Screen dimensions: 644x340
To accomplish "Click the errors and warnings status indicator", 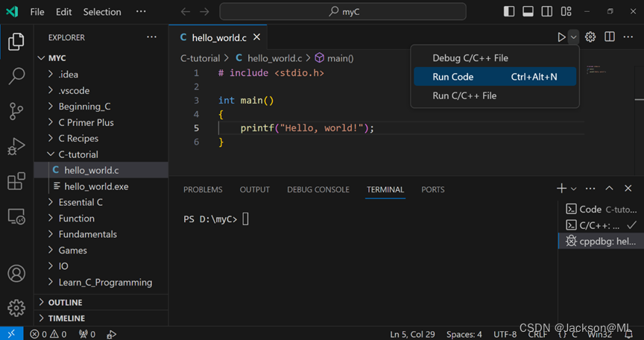I will click(48, 334).
